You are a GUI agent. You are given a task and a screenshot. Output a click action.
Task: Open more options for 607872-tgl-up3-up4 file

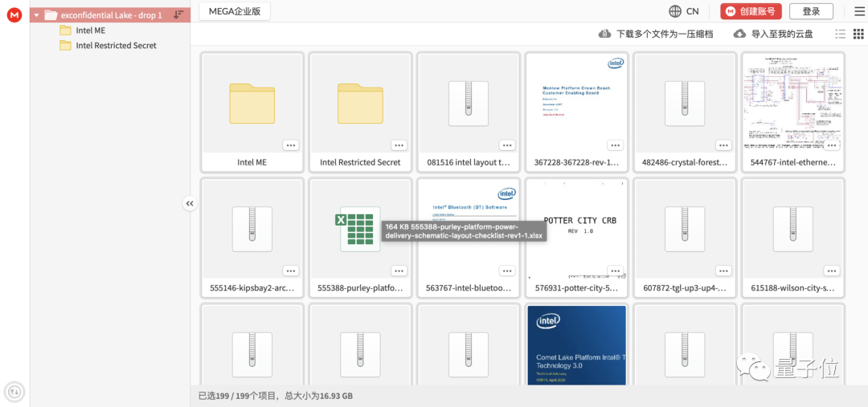tap(723, 271)
